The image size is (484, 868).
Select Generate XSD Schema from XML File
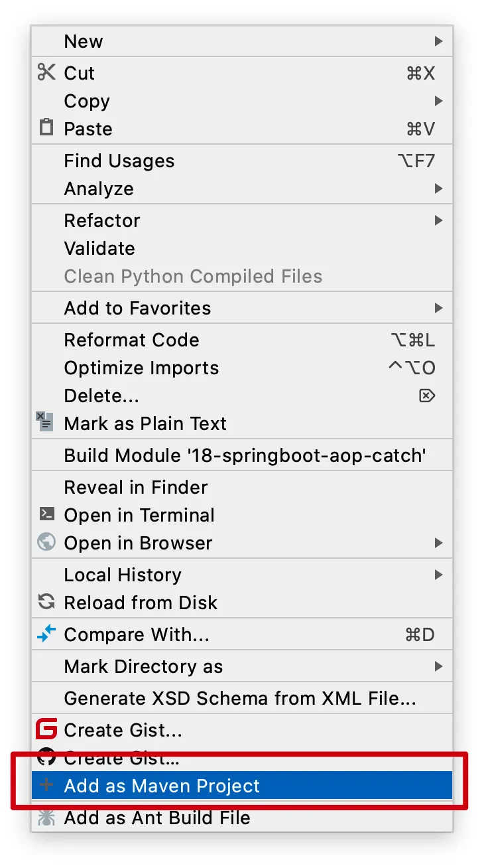point(242,698)
